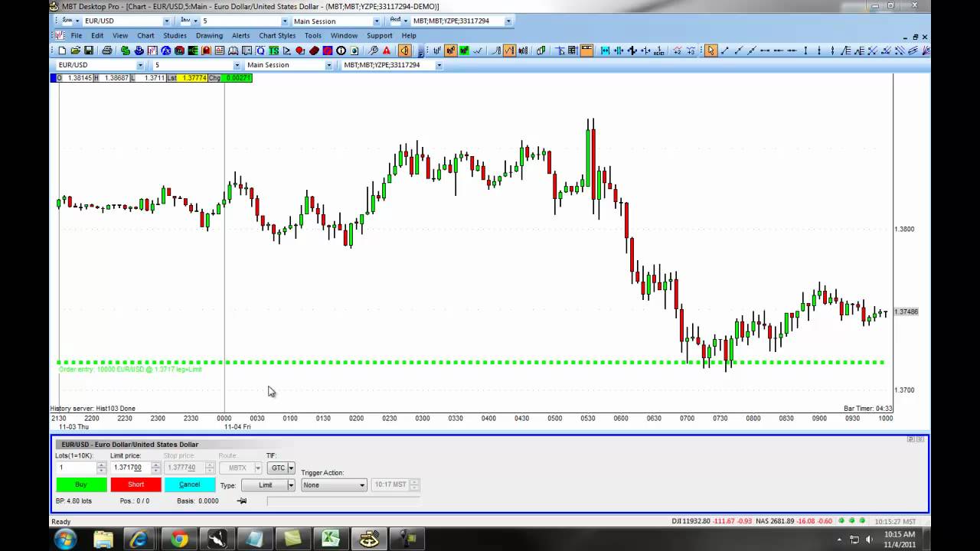Select the arrow pointer drawing tool

coord(711,51)
